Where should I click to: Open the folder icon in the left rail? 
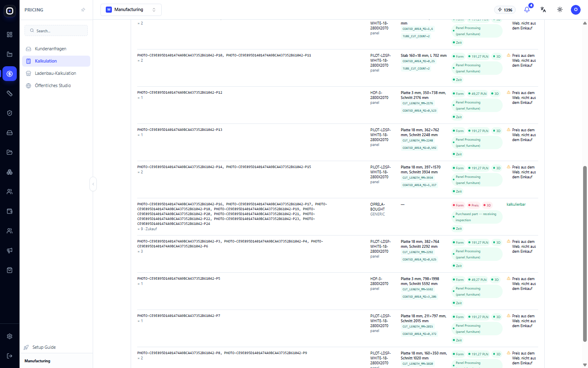click(x=10, y=153)
